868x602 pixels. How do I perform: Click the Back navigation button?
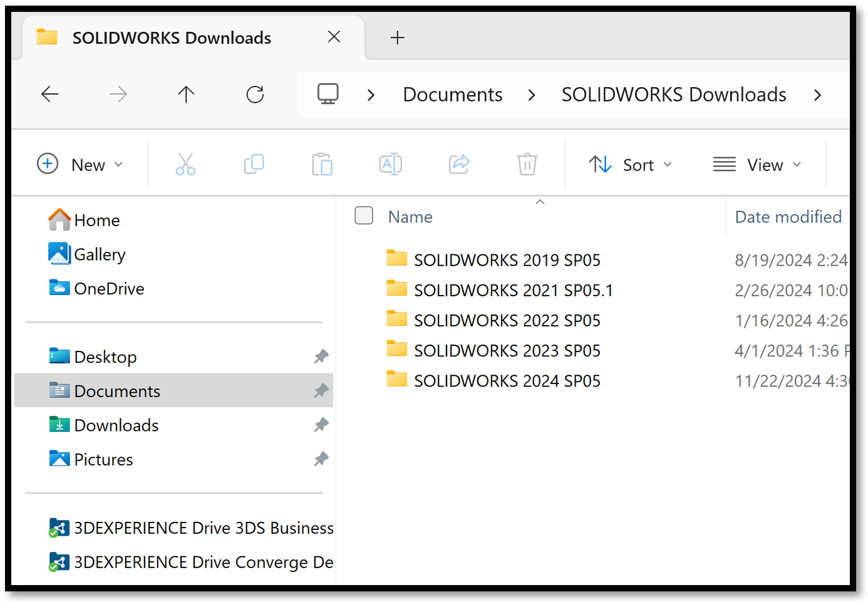point(50,95)
